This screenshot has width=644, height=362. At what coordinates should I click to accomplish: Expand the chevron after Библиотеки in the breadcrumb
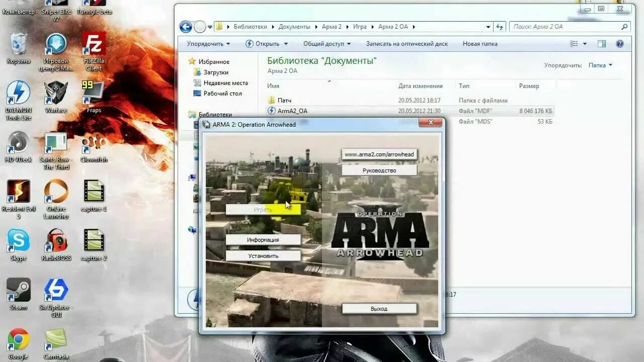pyautogui.click(x=274, y=27)
